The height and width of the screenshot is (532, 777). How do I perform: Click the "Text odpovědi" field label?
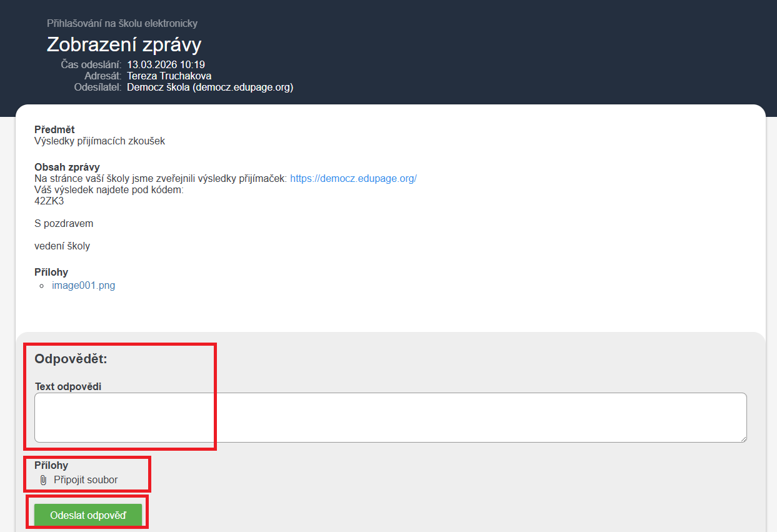click(68, 386)
